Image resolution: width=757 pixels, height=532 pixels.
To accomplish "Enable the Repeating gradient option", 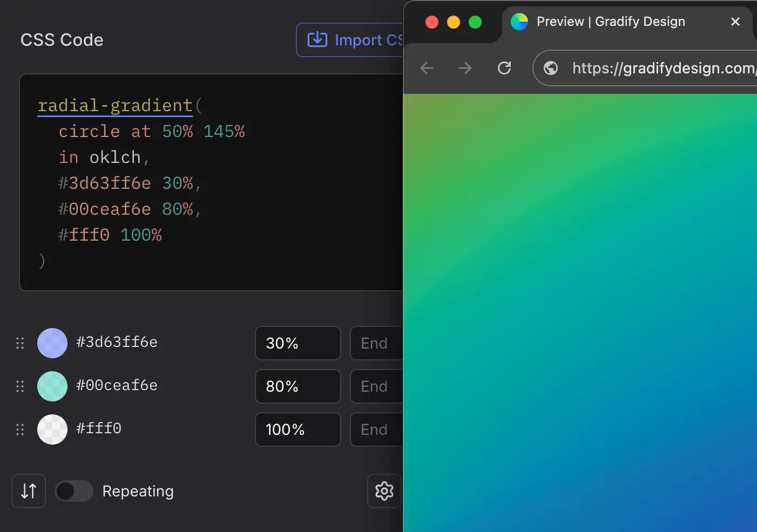I will point(73,491).
